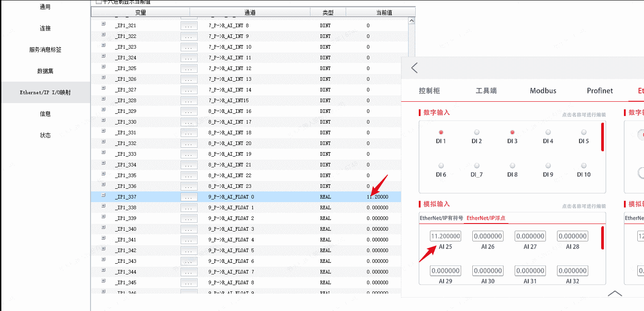Click the DI 5 indicator light

(x=584, y=133)
